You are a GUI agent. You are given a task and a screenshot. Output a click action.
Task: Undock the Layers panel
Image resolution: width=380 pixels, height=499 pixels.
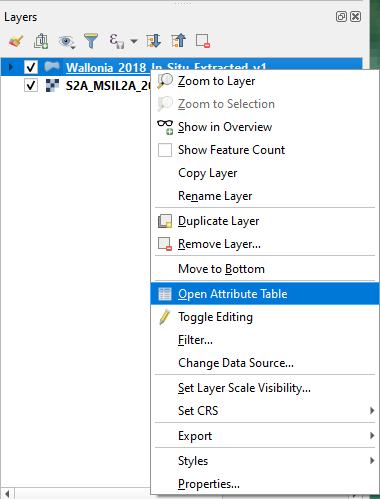click(341, 17)
